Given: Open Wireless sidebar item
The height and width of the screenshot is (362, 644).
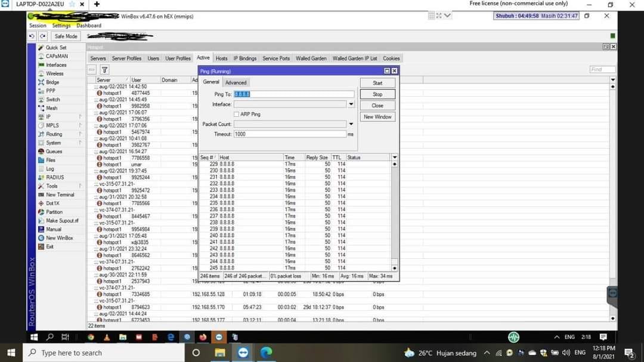Looking at the screenshot, I should [x=55, y=73].
